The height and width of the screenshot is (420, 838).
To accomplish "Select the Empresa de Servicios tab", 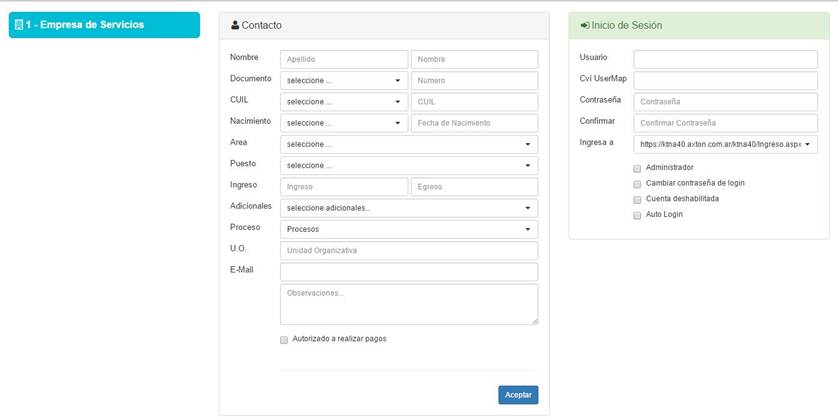I will pos(104,25).
